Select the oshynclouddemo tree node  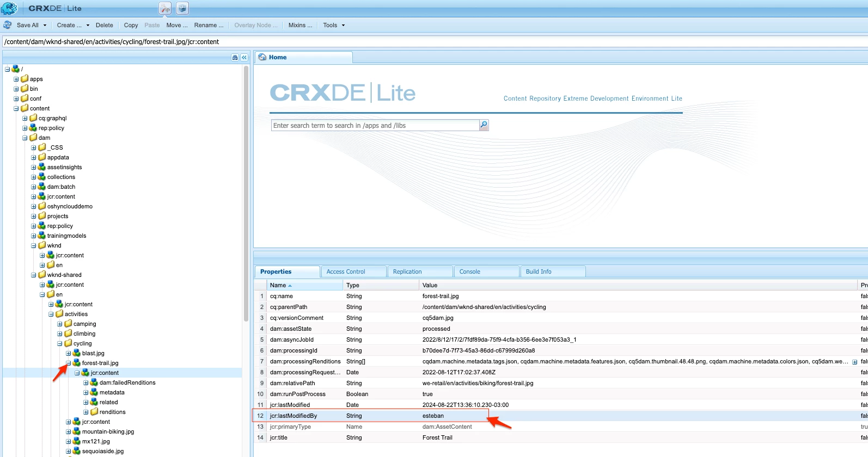click(x=70, y=206)
